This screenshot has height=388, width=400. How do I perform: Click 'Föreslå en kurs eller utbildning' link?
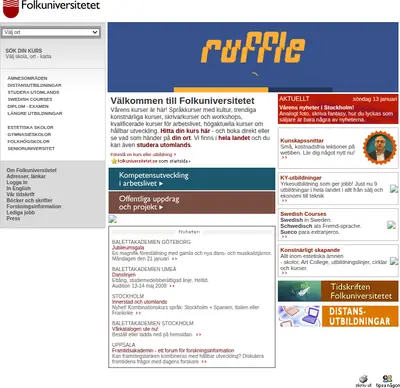click(x=143, y=155)
